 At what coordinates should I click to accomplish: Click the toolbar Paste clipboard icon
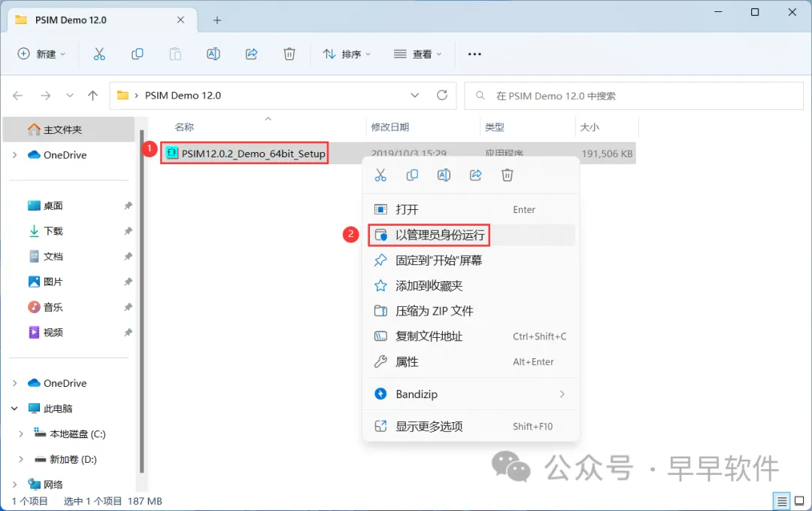[x=175, y=54]
